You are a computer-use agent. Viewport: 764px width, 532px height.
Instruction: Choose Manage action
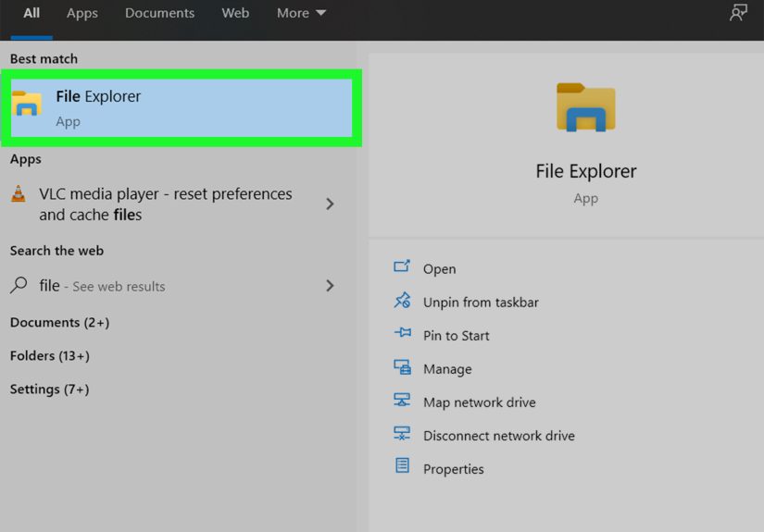(447, 369)
